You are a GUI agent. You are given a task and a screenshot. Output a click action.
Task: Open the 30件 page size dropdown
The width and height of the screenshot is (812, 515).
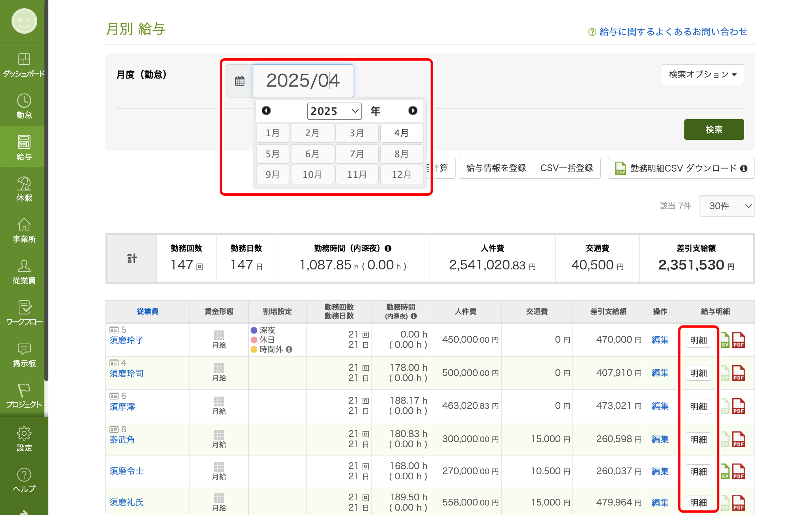point(726,206)
